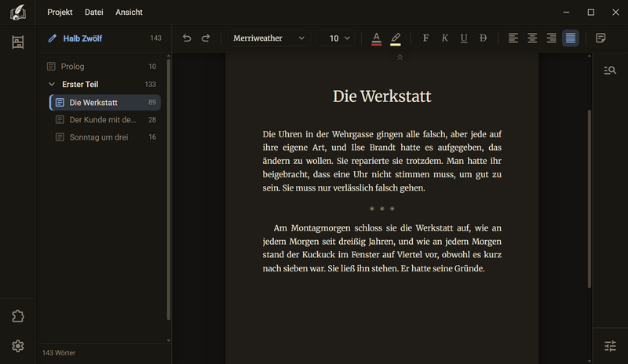Click the word count 133 beside Erster Teil

point(150,85)
